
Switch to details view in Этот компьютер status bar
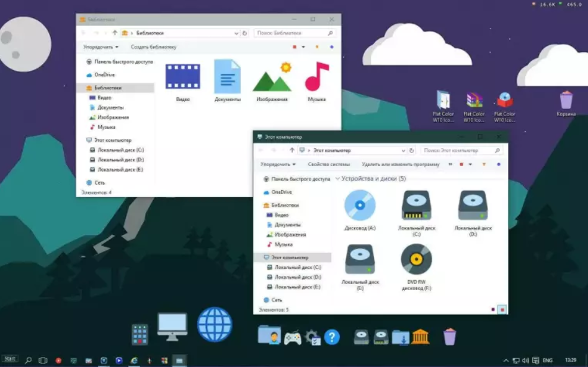coord(492,309)
